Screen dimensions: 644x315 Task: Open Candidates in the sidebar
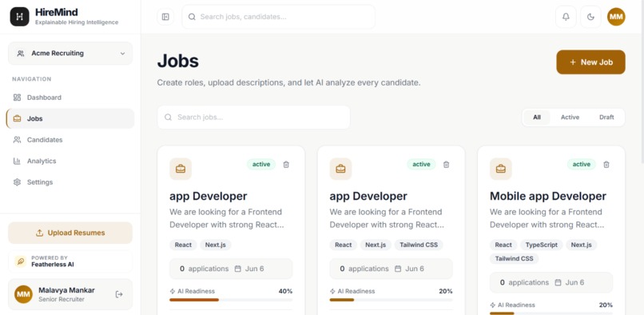[70, 140]
